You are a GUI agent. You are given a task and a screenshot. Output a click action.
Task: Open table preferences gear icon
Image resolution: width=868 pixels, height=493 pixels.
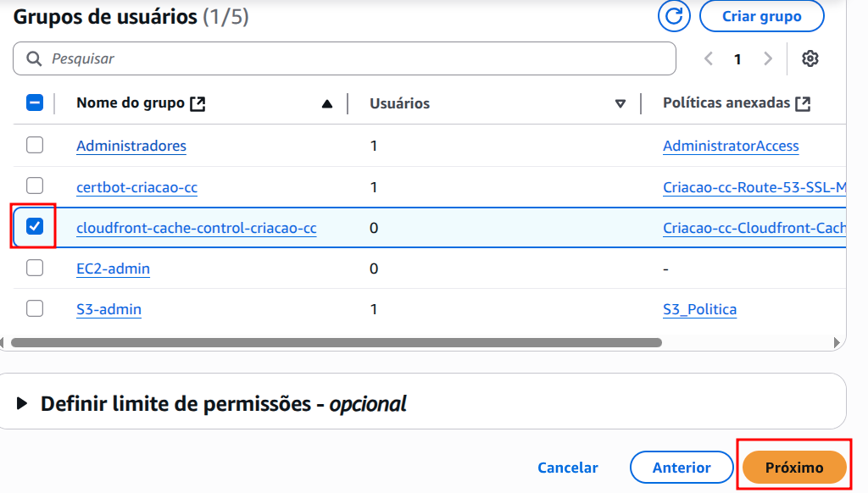coord(810,58)
